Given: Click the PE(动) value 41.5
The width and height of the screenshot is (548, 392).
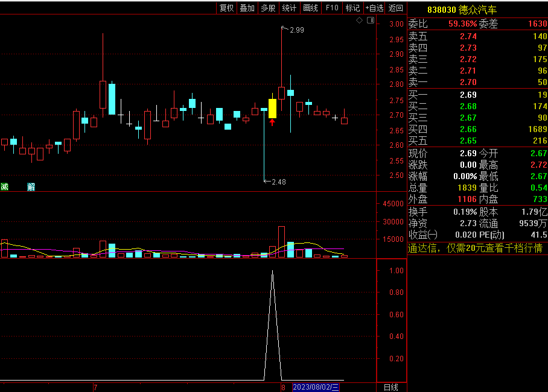Looking at the screenshot, I should click(x=538, y=235).
